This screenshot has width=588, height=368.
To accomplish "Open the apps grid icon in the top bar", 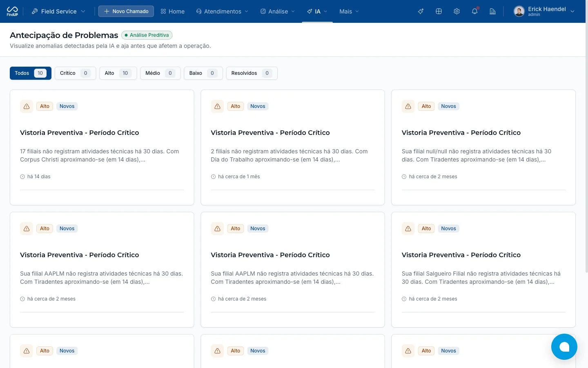I will point(439,11).
